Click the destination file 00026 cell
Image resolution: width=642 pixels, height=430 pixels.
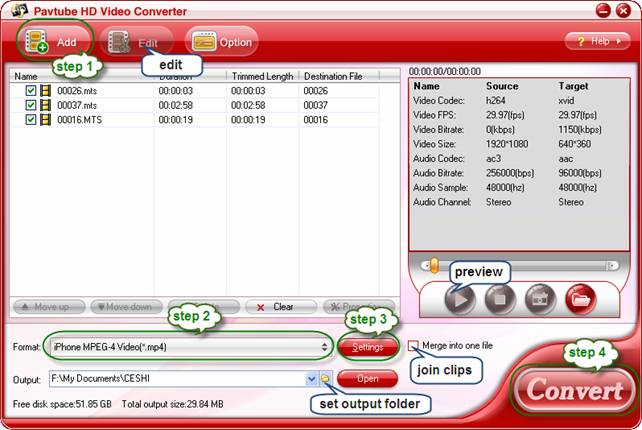pyautogui.click(x=316, y=91)
